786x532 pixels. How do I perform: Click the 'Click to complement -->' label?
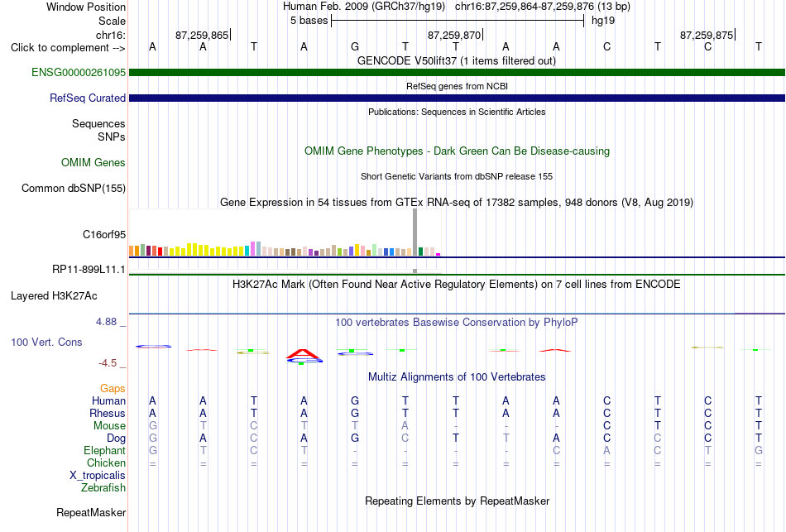tap(68, 48)
